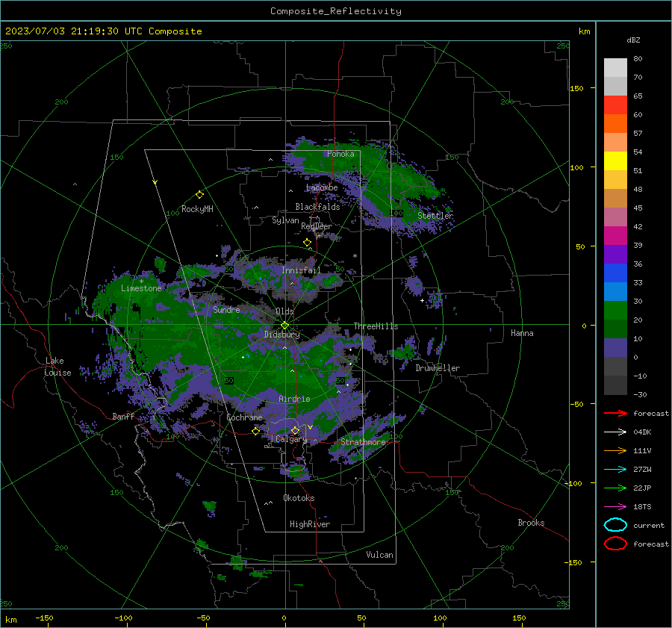Select the Sundre label
Viewport: 672px width, 628px height.
pos(226,310)
